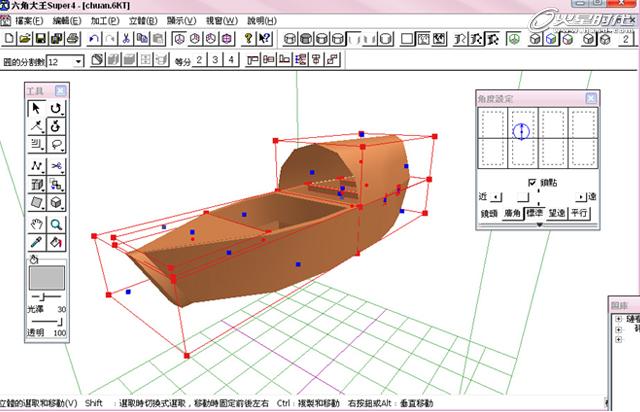The width and height of the screenshot is (640, 412).
Task: Click the first cylinder display icon in the toolbar
Action: (x=290, y=39)
